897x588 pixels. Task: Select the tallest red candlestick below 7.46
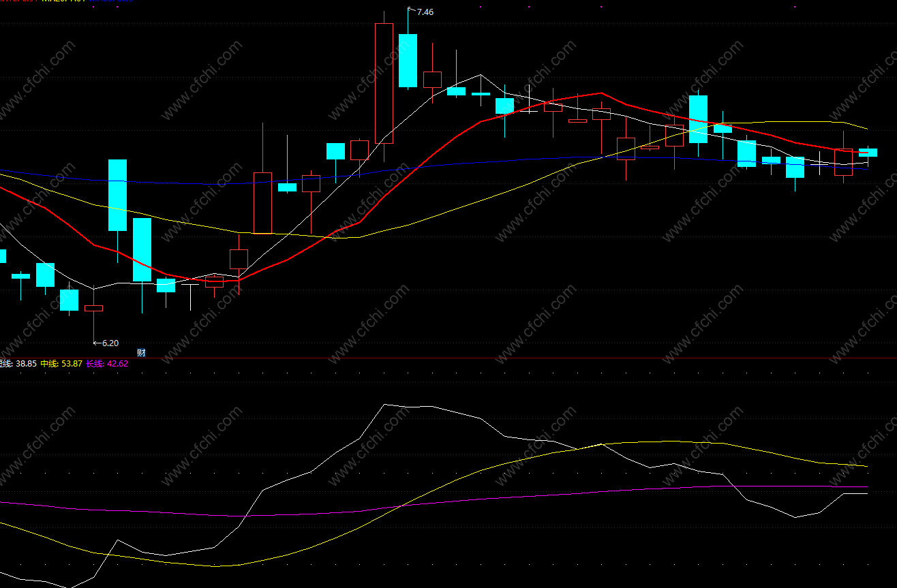point(384,83)
